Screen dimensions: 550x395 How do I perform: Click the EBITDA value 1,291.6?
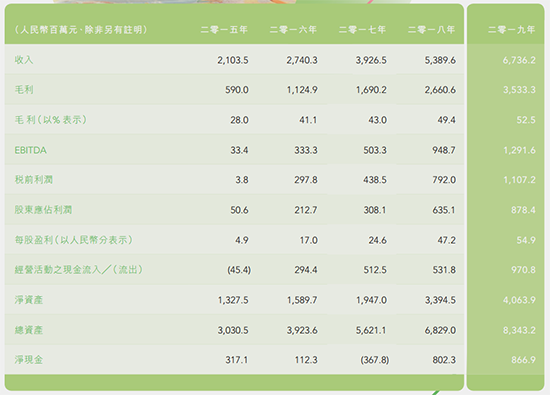coord(519,150)
